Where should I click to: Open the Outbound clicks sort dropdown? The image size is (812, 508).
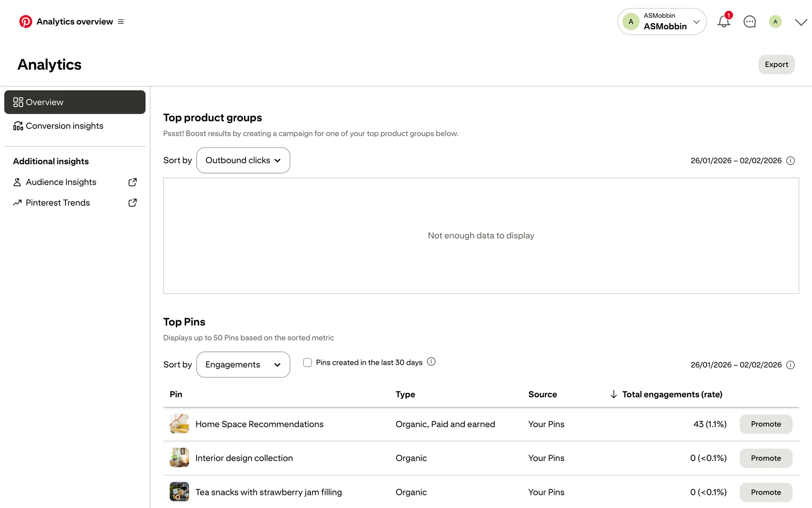tap(243, 160)
